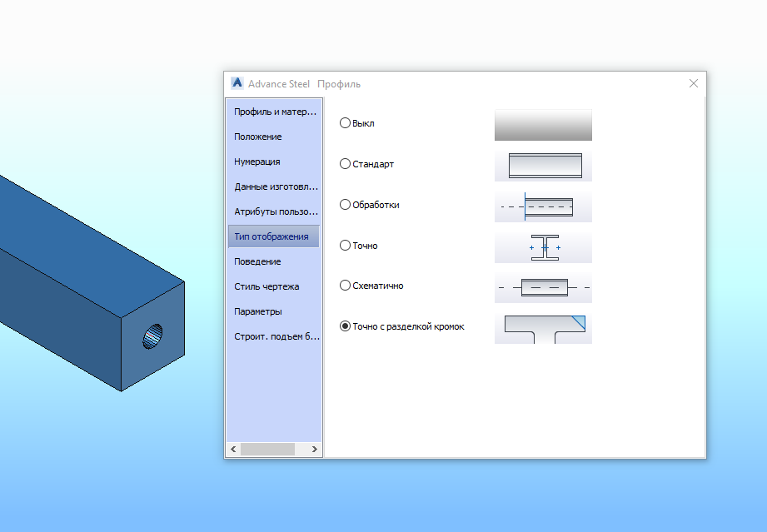Open the Положение tab

pyautogui.click(x=274, y=137)
